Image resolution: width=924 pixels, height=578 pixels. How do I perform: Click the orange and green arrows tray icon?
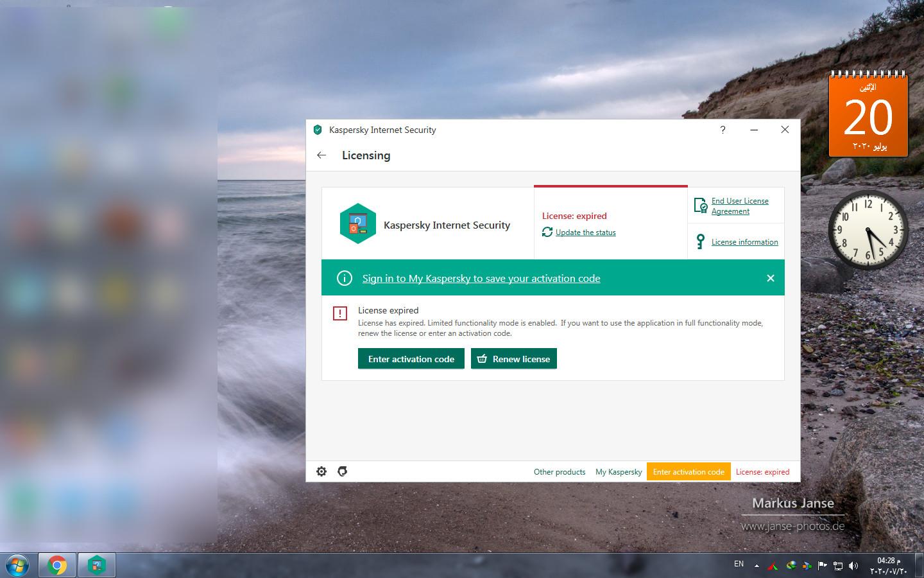point(807,566)
